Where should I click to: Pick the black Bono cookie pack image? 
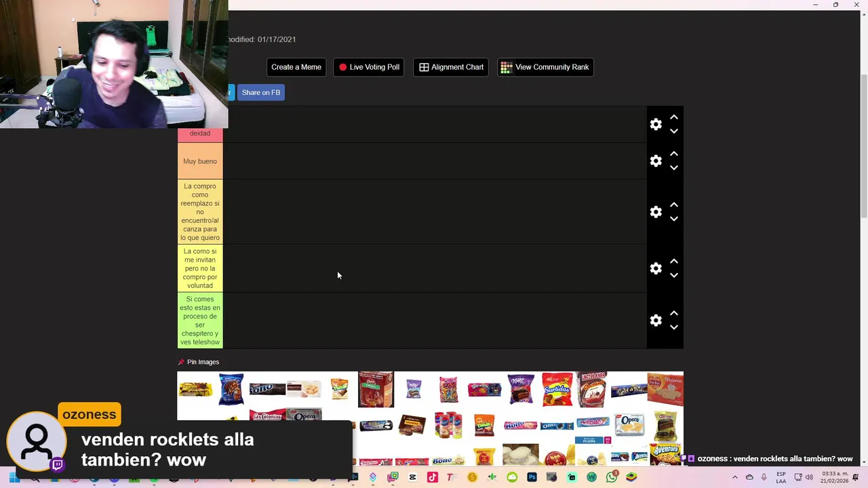tap(267, 389)
